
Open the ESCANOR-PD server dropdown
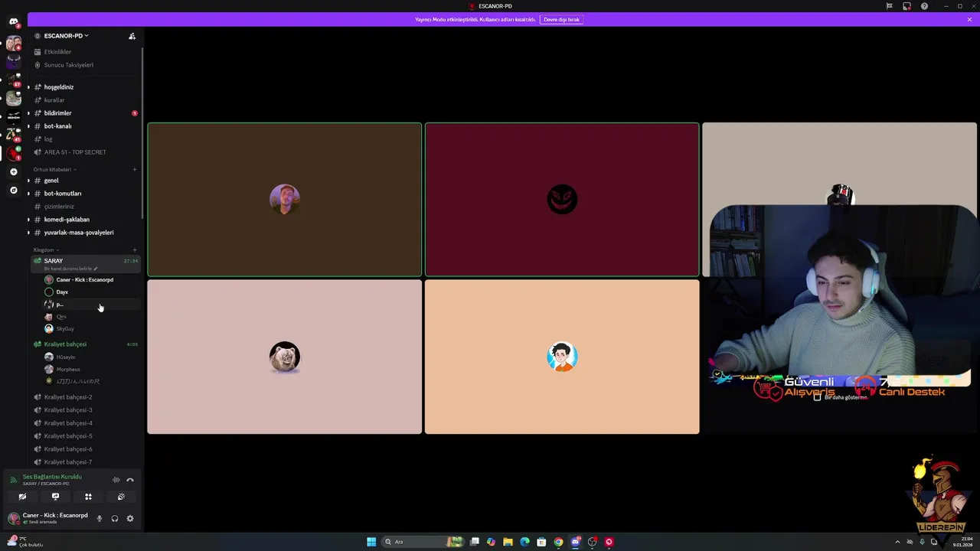pos(66,36)
